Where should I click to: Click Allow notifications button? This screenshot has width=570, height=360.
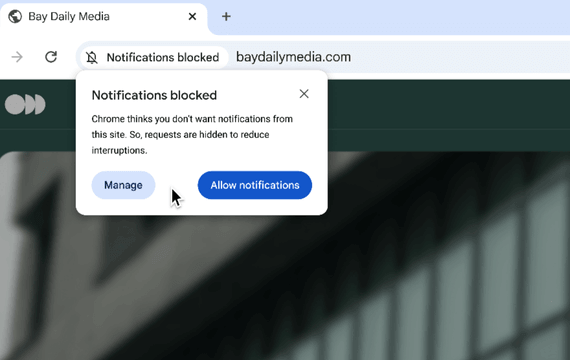click(x=255, y=185)
